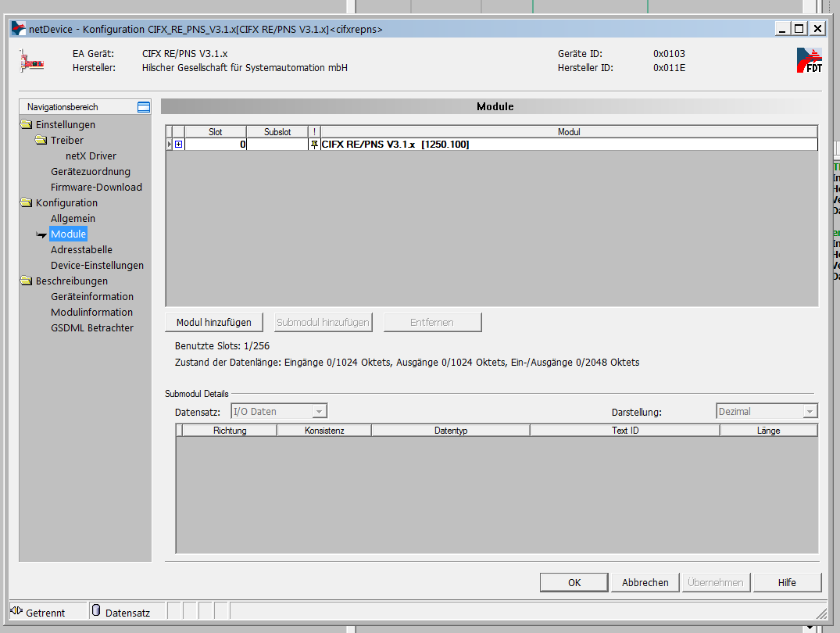
Task: Select the row arrow marker for slot 0
Action: [170, 144]
